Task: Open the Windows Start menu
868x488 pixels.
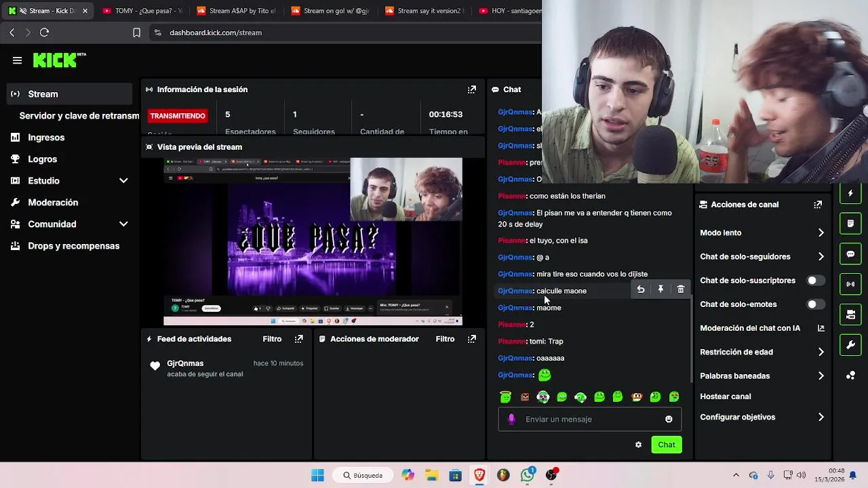Action: pyautogui.click(x=317, y=475)
